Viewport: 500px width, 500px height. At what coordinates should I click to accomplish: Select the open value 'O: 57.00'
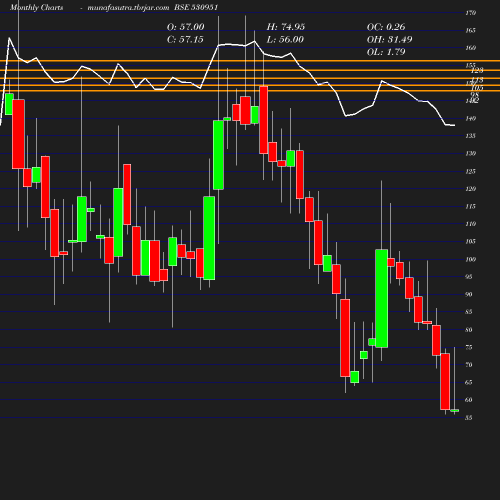(186, 27)
